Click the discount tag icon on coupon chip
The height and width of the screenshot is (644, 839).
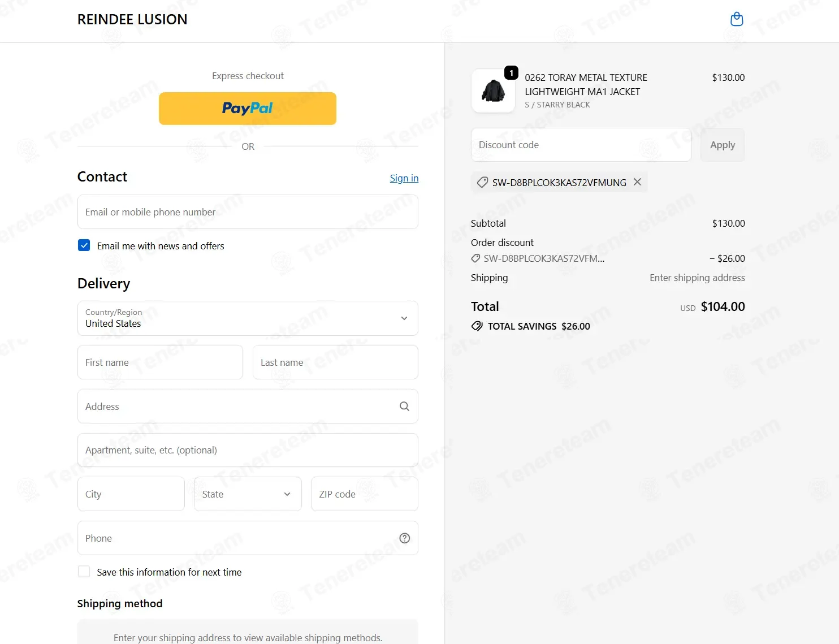pyautogui.click(x=482, y=182)
